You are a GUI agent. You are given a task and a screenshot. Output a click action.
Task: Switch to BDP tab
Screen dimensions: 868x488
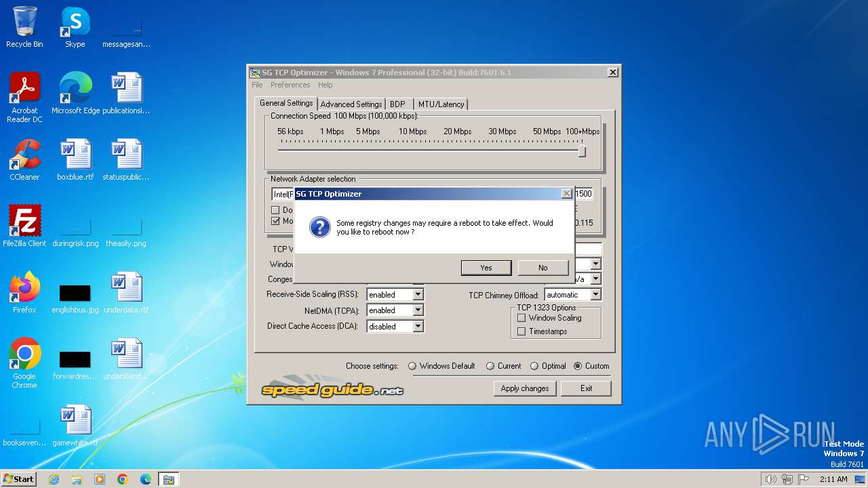pos(397,104)
